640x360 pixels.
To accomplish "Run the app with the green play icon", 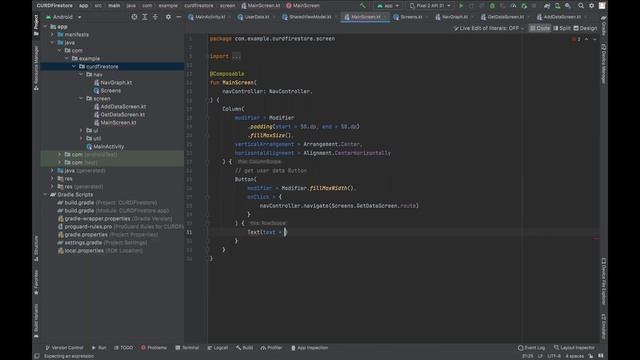I will point(461,6).
